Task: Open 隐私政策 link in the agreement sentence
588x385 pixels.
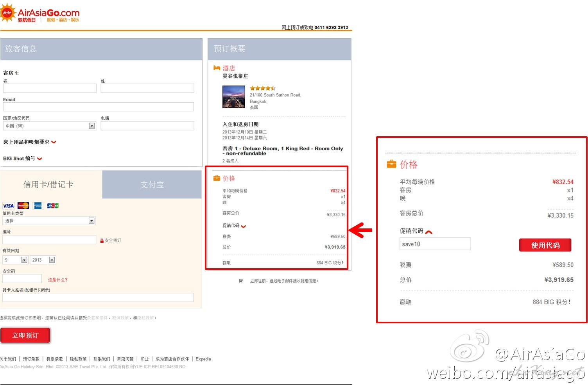Action: [x=145, y=318]
